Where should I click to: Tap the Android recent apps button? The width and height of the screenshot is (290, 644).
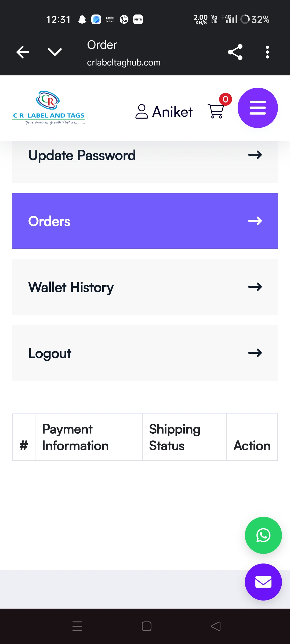point(77,626)
